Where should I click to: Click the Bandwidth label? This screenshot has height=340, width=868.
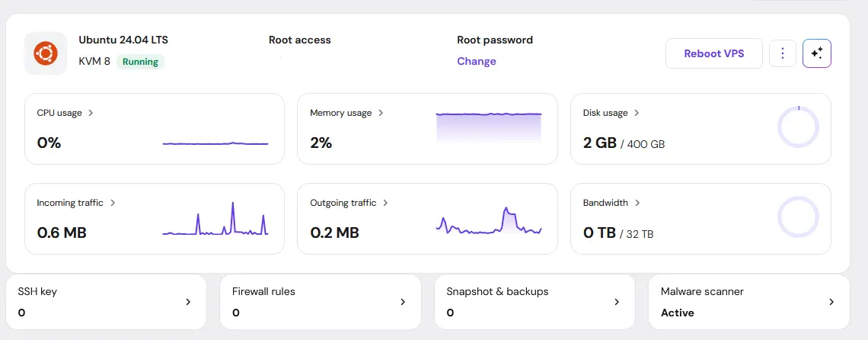click(605, 203)
